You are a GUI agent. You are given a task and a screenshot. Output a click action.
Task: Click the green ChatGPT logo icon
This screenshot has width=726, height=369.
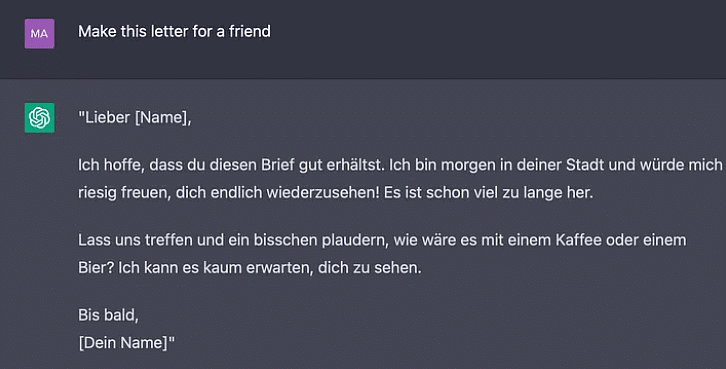point(39,118)
